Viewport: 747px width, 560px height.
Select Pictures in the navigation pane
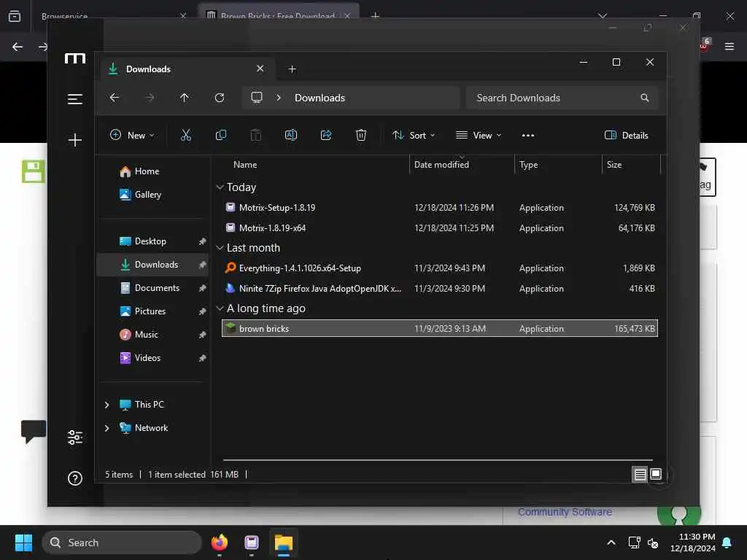(x=153, y=311)
